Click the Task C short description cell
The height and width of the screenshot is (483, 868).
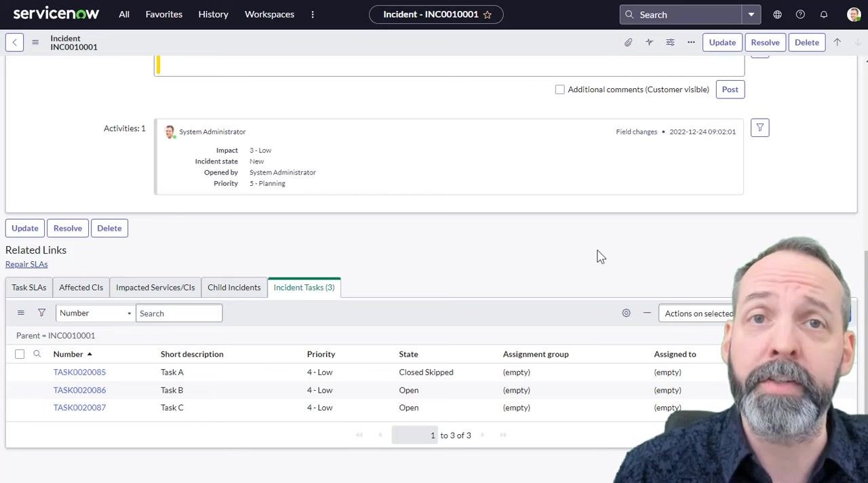tap(172, 408)
